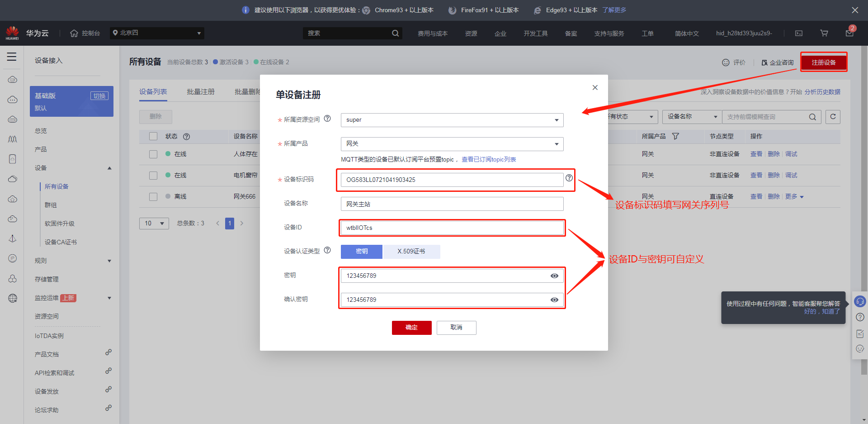Open the 查看已订阅topic列表 link

click(488, 159)
